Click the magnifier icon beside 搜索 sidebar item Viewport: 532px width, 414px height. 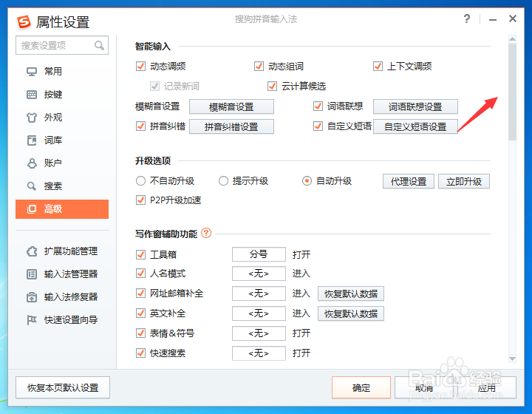[x=32, y=186]
